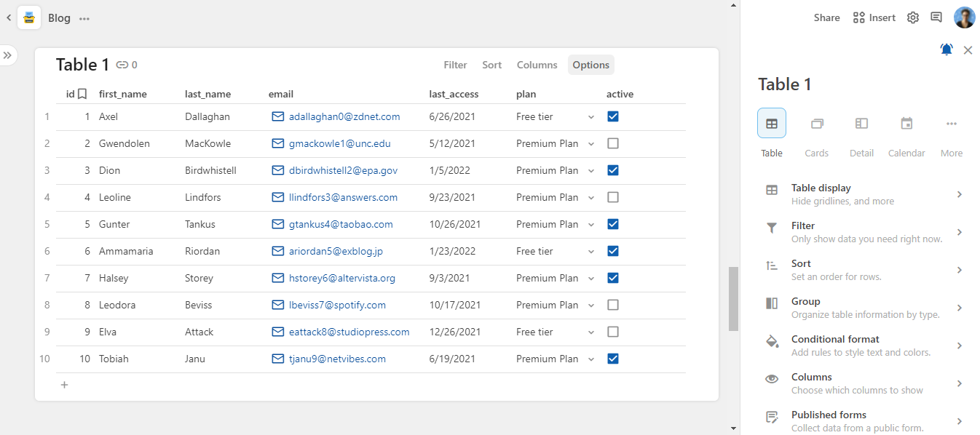Uncheck active checkbox for Axel
The width and height of the screenshot is (980, 435).
click(613, 116)
